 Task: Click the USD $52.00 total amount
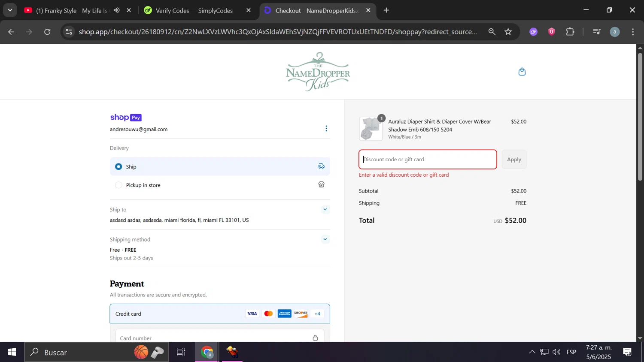tap(510, 220)
